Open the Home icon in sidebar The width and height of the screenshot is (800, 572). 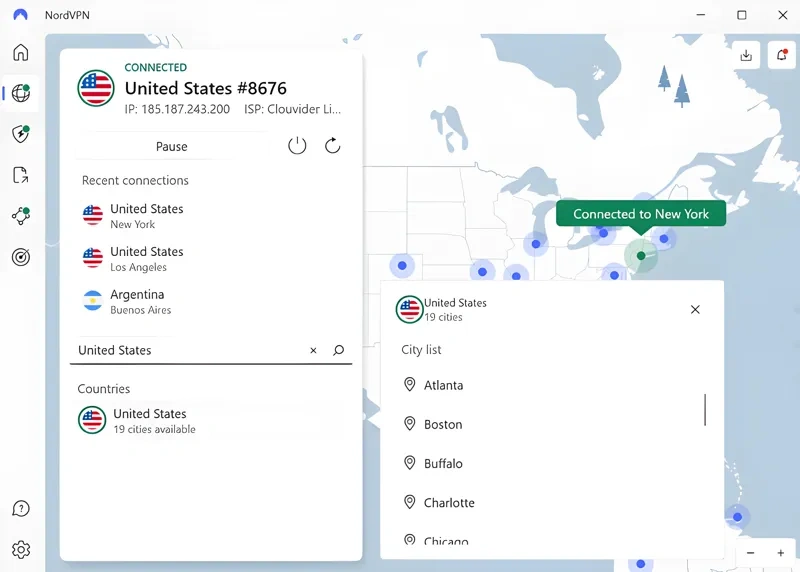(x=21, y=53)
